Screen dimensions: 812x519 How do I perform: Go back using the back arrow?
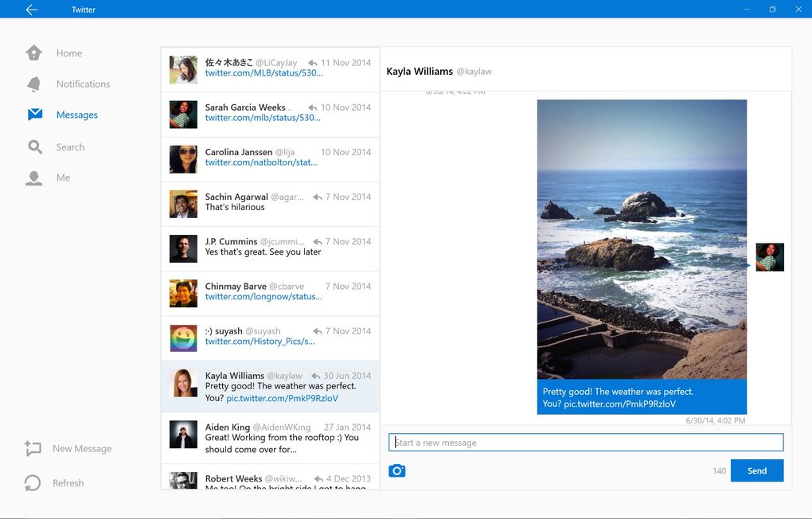click(x=31, y=10)
